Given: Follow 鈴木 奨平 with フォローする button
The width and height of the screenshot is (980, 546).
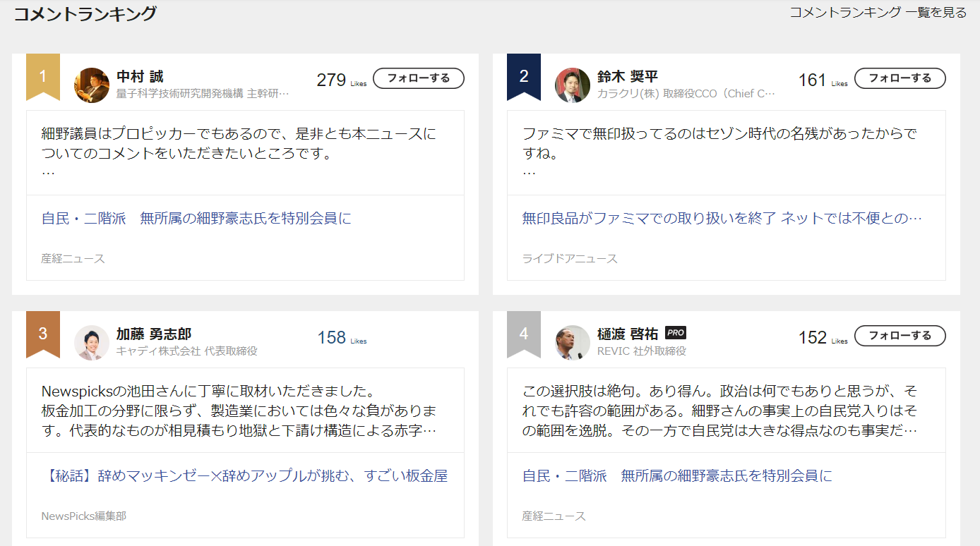Looking at the screenshot, I should pyautogui.click(x=900, y=78).
